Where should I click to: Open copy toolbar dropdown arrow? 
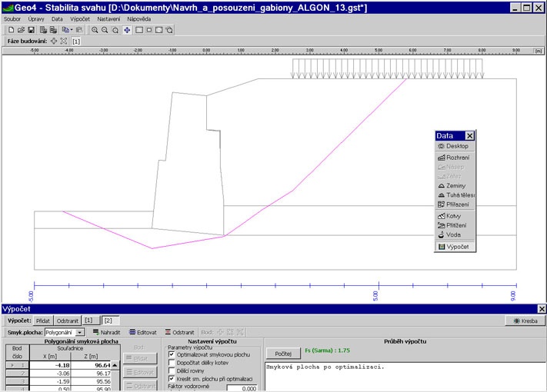tap(72, 30)
